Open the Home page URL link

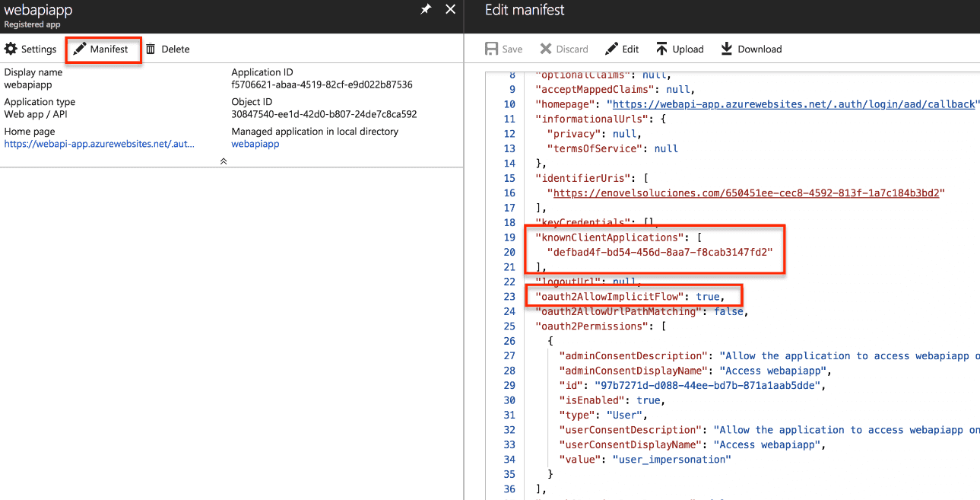pyautogui.click(x=99, y=144)
